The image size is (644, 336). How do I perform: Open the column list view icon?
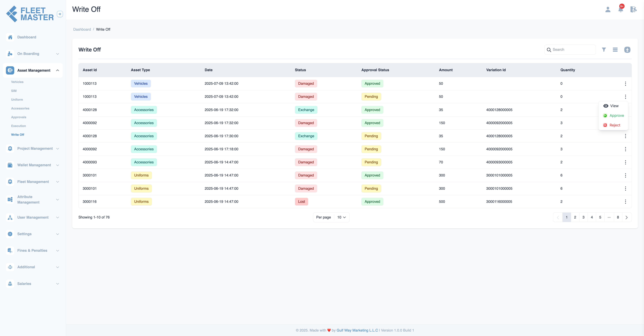615,49
